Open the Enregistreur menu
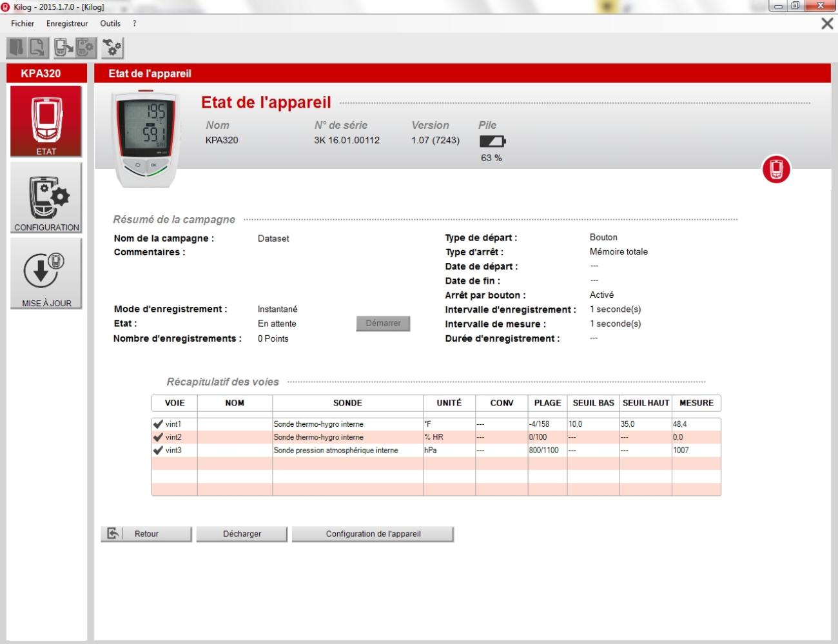Viewport: 838px width, 644px height. (x=67, y=23)
